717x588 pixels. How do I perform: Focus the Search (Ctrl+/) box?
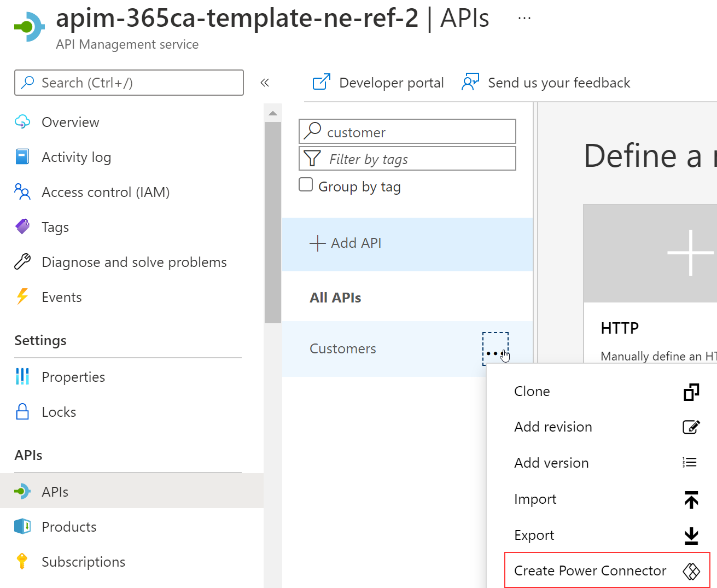click(x=129, y=83)
